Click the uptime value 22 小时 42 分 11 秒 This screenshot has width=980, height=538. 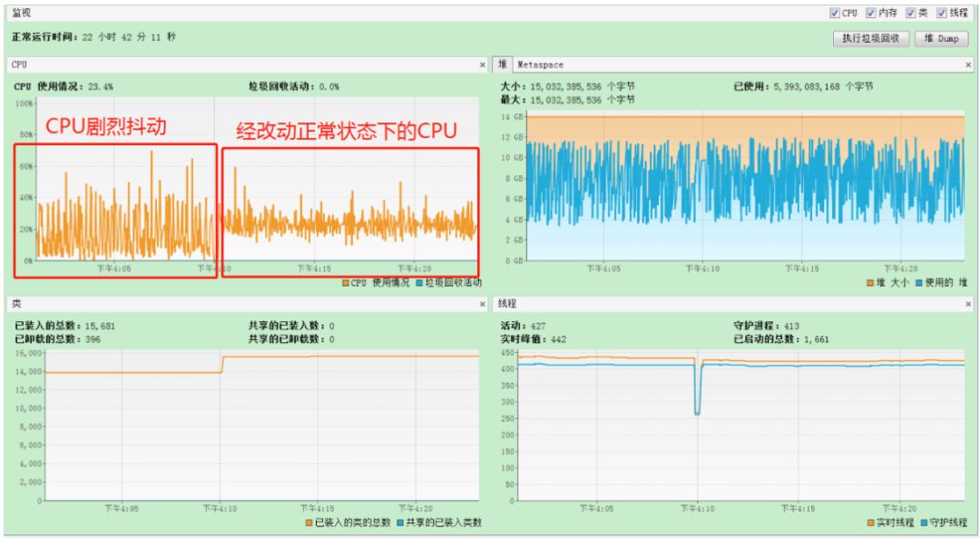(129, 37)
